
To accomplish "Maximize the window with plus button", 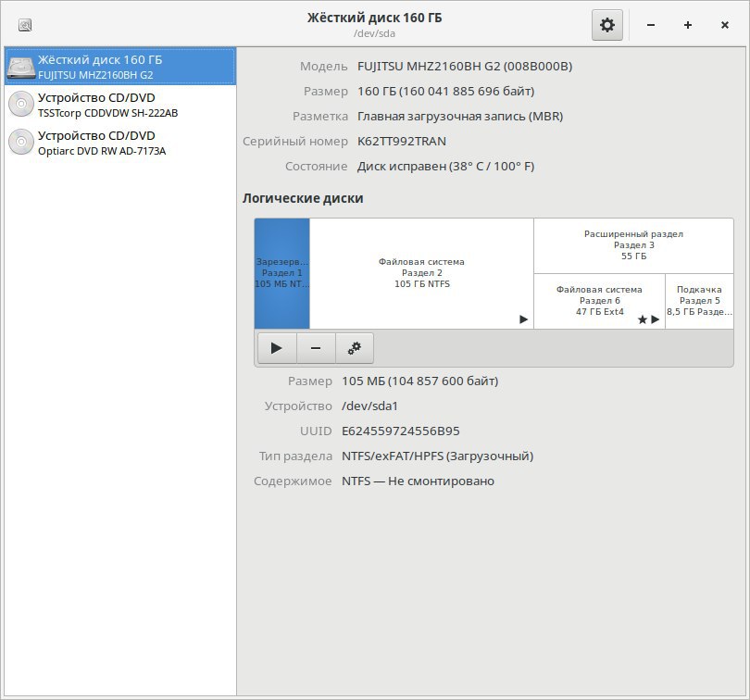I will point(688,25).
